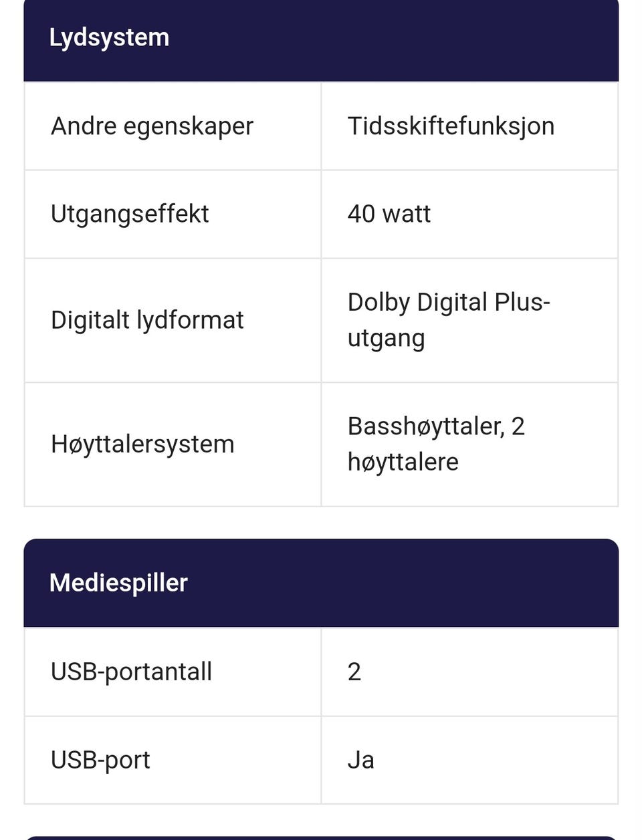Click the Mediespiller section header
The image size is (642, 840).
pyautogui.click(x=321, y=583)
